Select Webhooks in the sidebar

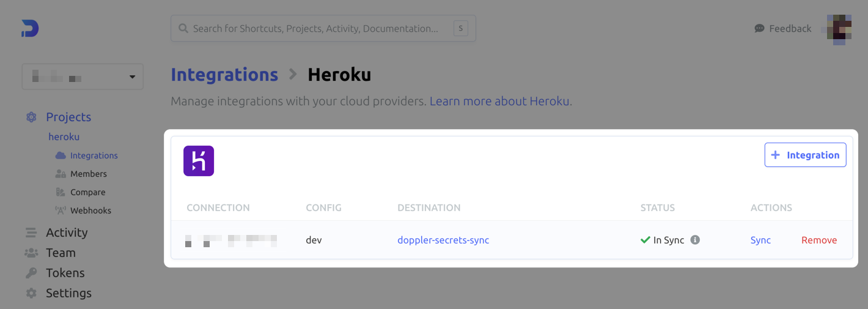click(x=91, y=210)
